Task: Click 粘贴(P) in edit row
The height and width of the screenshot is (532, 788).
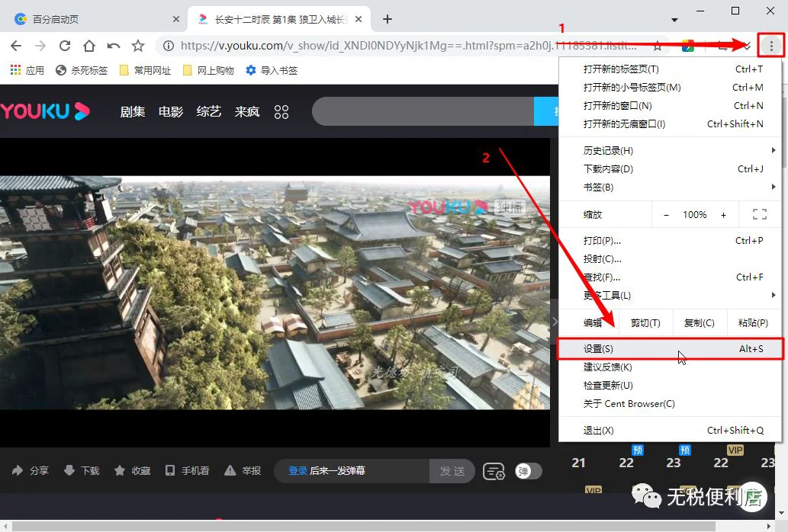Action: click(x=754, y=322)
